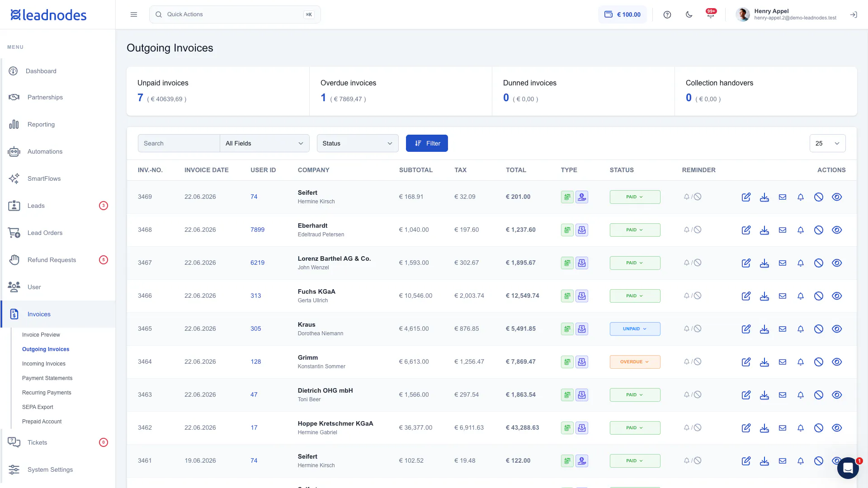Open notifications with 99+ badge
The width and height of the screenshot is (868, 488).
click(x=711, y=14)
